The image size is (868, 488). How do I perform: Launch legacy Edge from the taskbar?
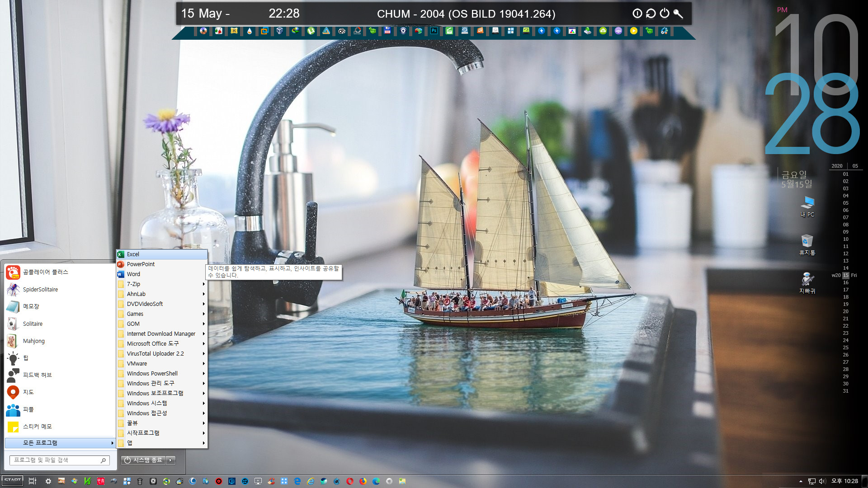pos(297,481)
